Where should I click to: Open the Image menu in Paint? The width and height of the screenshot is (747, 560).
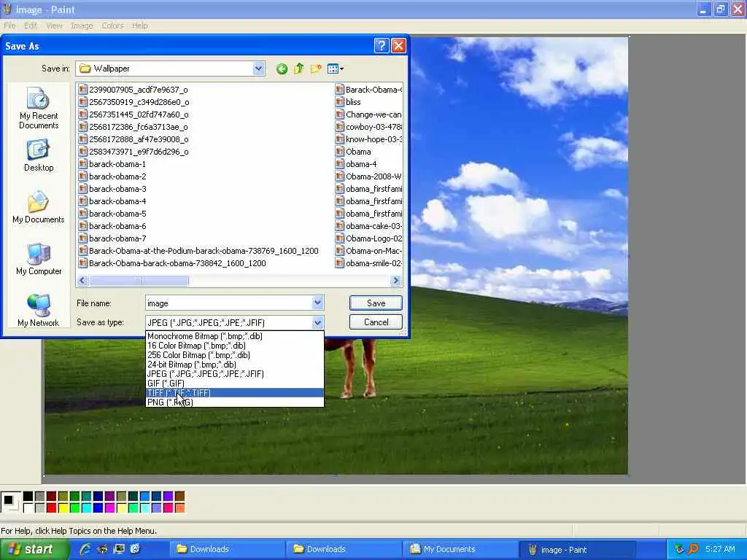point(82,26)
